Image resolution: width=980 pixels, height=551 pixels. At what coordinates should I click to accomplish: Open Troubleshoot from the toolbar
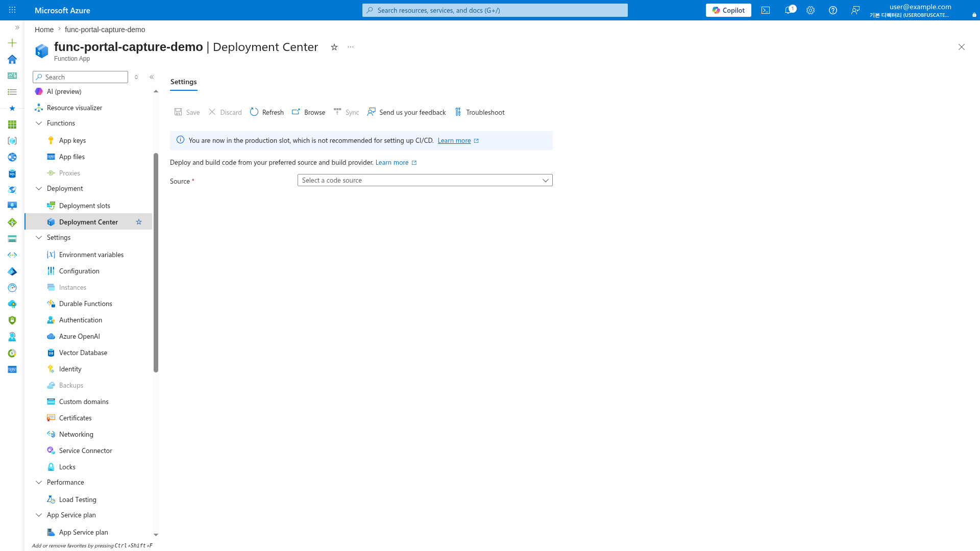[x=479, y=112]
